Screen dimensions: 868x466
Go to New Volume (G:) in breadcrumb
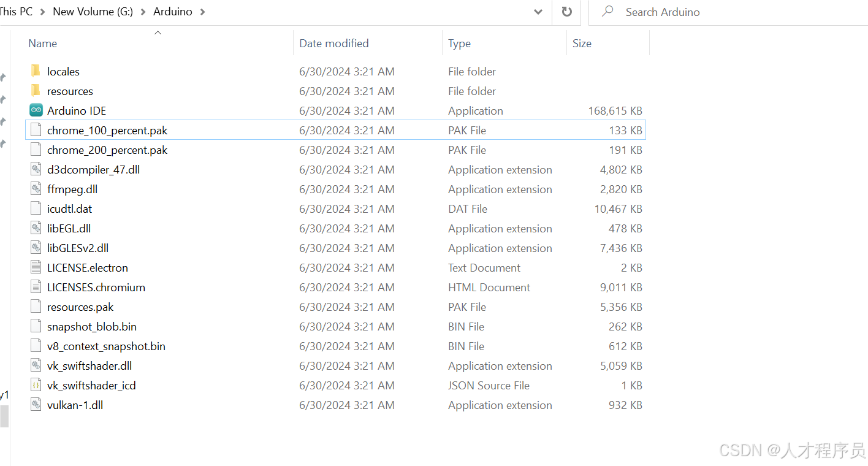[x=93, y=12]
